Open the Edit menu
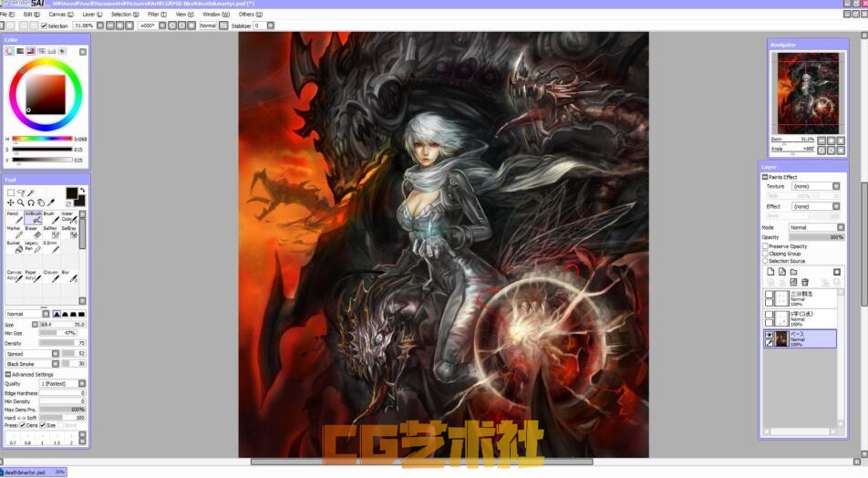The width and height of the screenshot is (868, 478). [x=31, y=15]
